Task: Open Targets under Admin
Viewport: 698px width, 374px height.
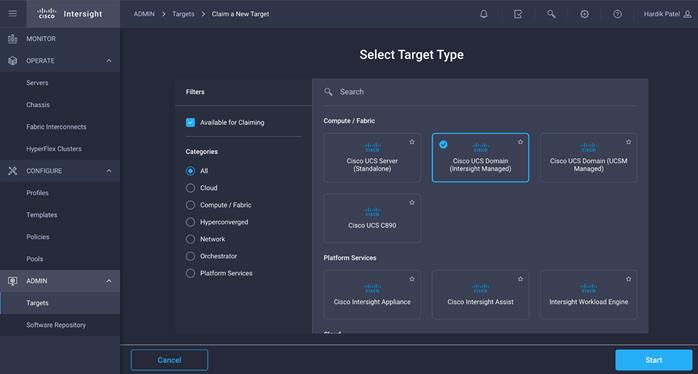Action: click(x=60, y=303)
